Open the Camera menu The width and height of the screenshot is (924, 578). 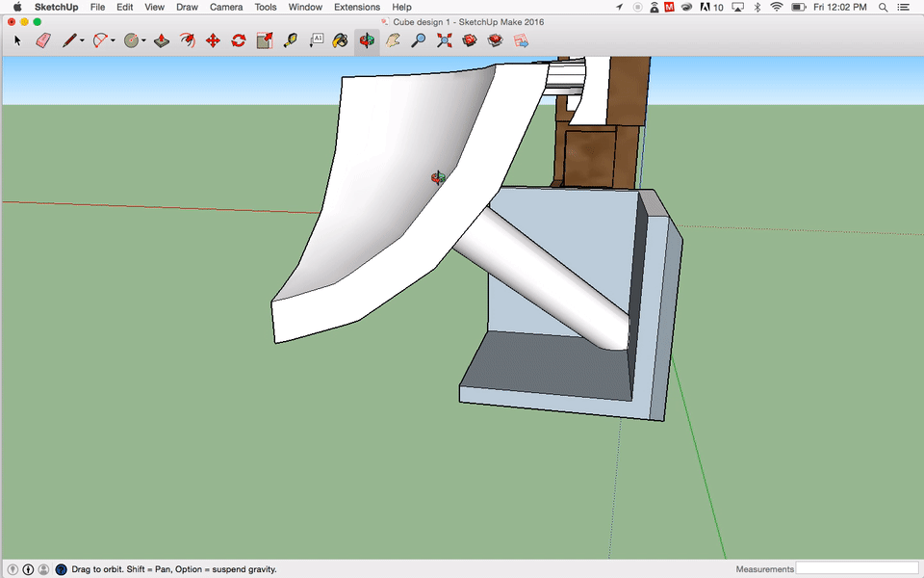tap(226, 7)
